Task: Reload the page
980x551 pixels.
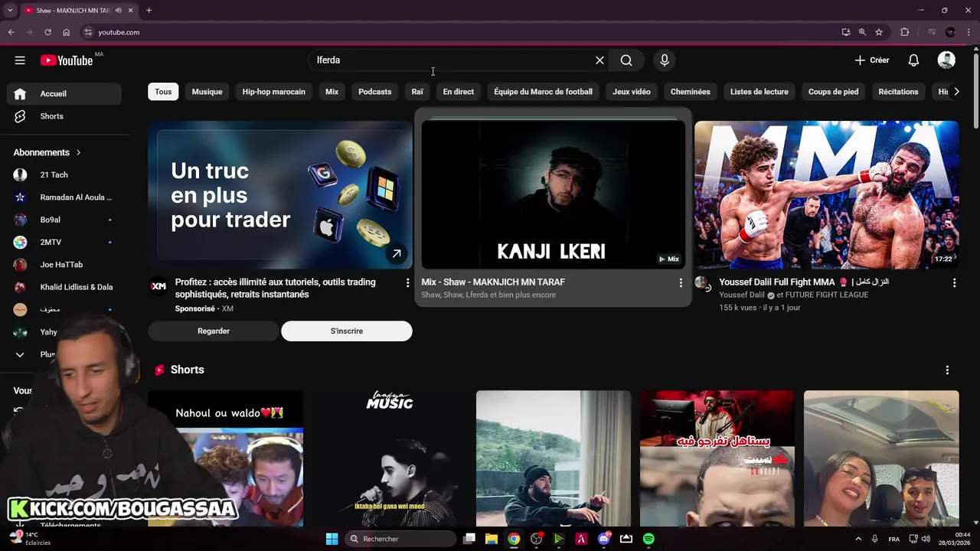Action: pyautogui.click(x=47, y=32)
